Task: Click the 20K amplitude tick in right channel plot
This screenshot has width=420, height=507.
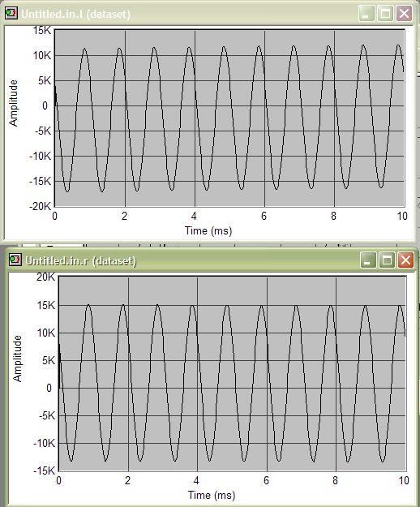Action: (x=46, y=277)
